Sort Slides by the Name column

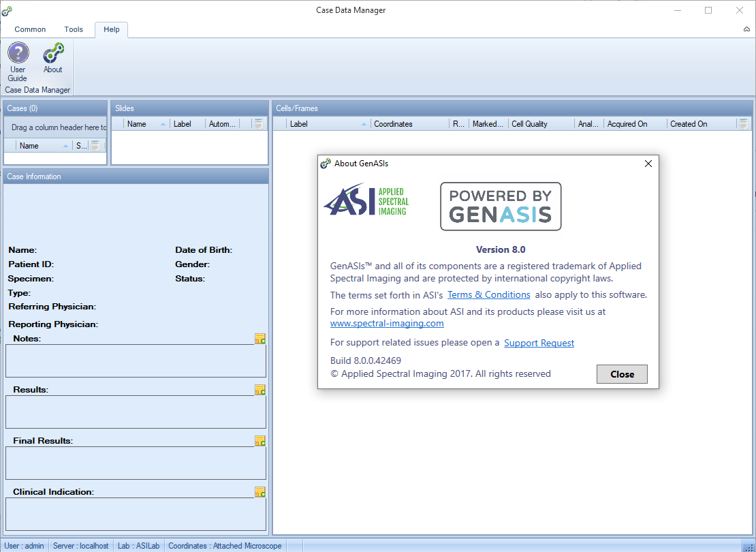click(x=146, y=124)
